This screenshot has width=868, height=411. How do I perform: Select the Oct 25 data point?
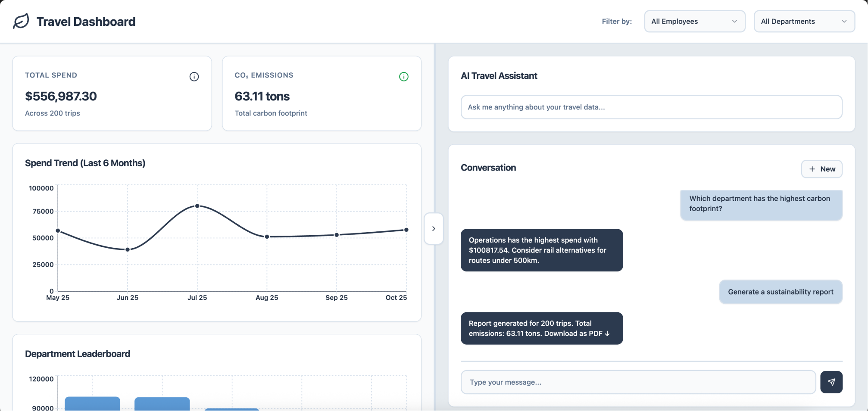pos(406,230)
